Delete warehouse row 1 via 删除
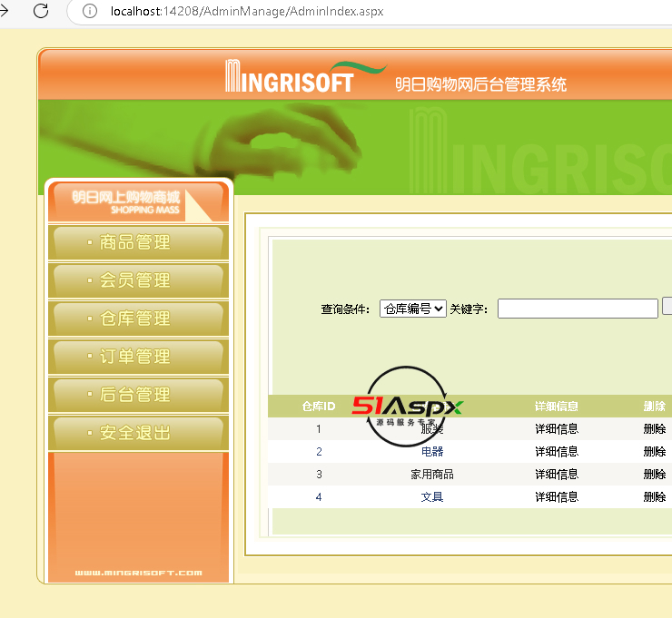The height and width of the screenshot is (618, 672). click(655, 428)
